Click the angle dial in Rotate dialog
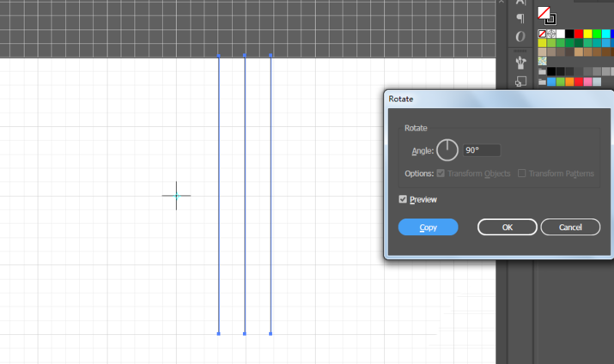The height and width of the screenshot is (364, 614). pos(447,150)
